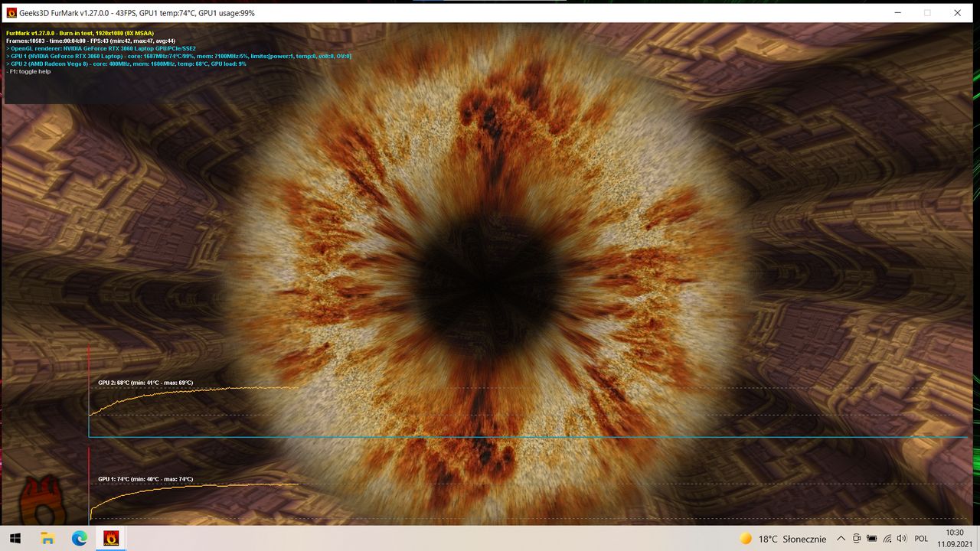This screenshot has height=551, width=980.
Task: Click the F1: toggle help text
Action: (28, 71)
